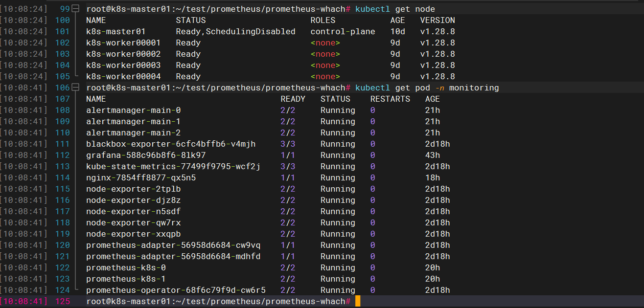644x308 pixels.
Task: Click the alertmanager-main-1 pod name
Action: pos(133,121)
